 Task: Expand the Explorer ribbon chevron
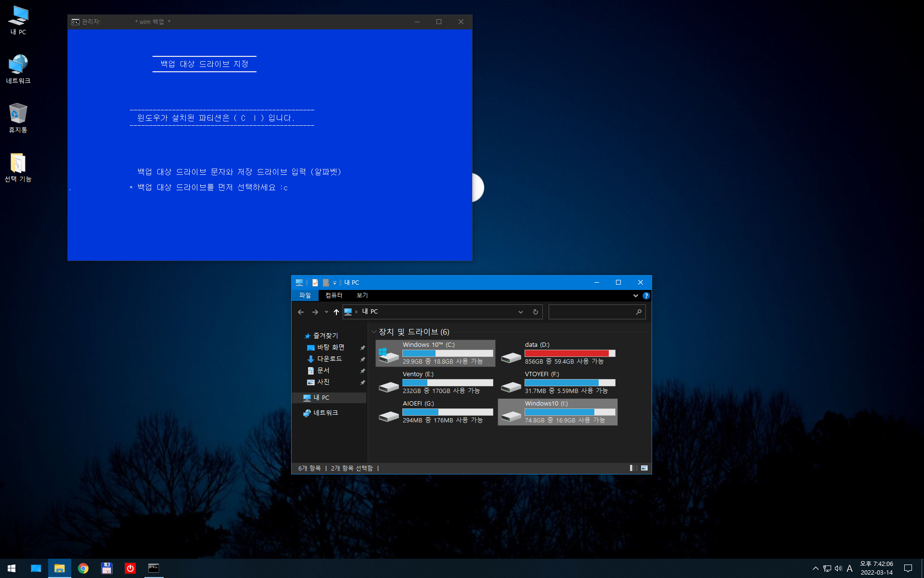click(x=636, y=296)
